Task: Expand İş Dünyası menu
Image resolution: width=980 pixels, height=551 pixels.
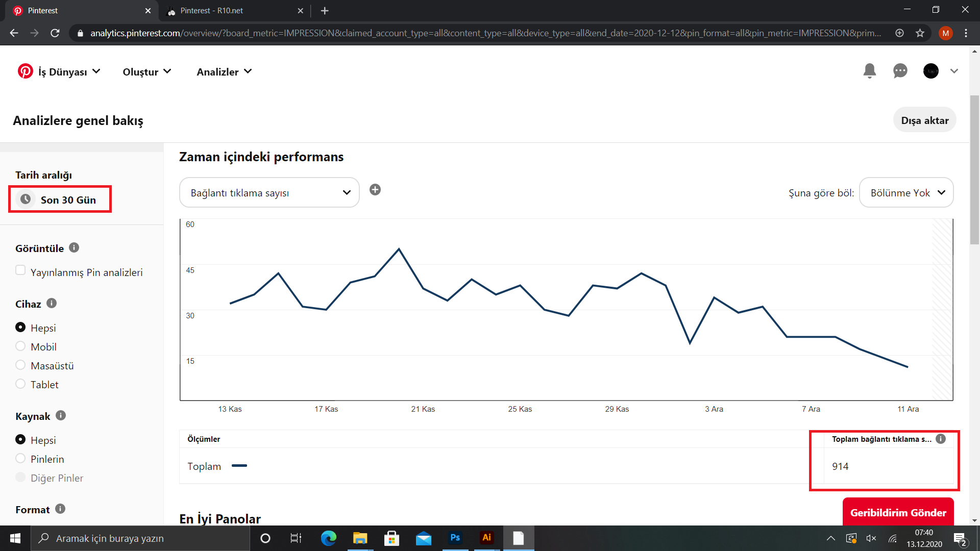Action: pyautogui.click(x=69, y=72)
